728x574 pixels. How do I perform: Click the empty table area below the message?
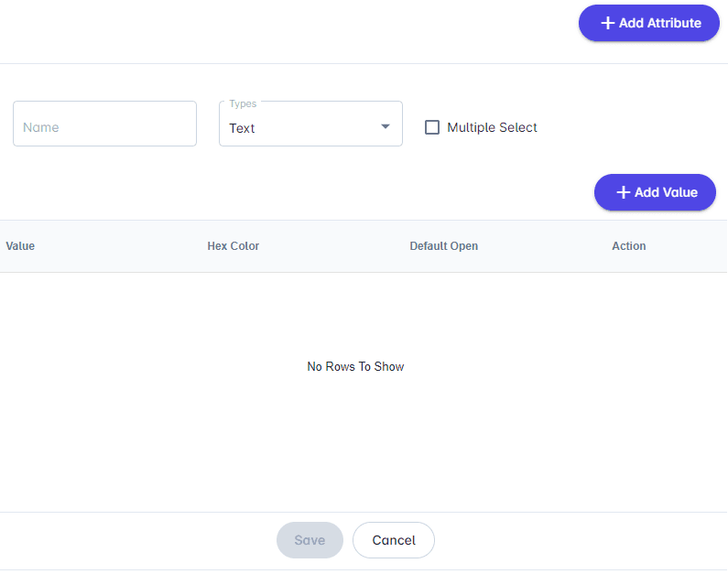click(x=355, y=449)
